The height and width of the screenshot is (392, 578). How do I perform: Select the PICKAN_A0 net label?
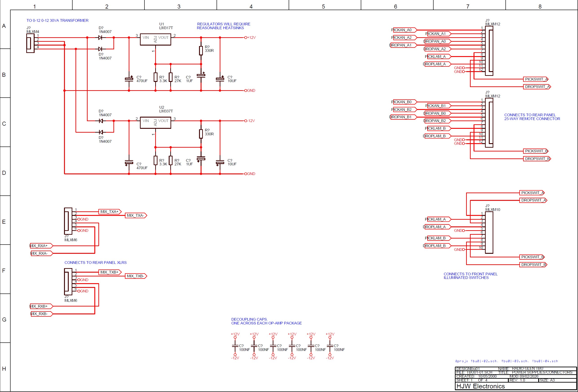click(403, 30)
